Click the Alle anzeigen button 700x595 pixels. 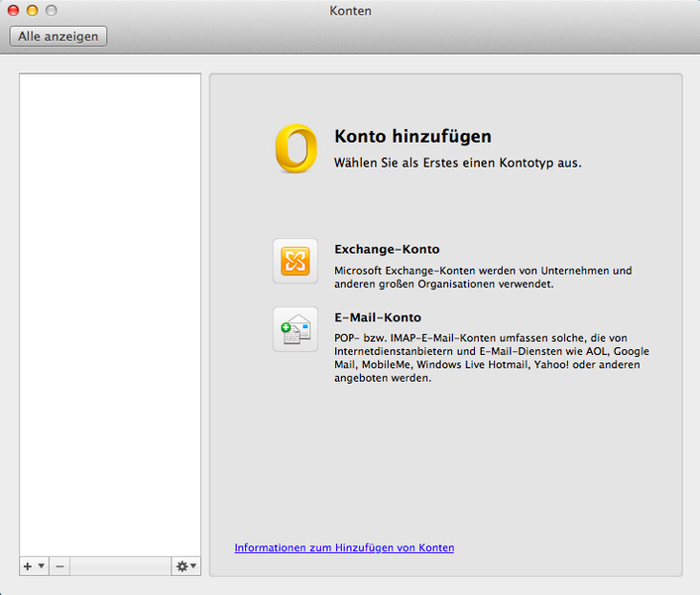point(58,36)
